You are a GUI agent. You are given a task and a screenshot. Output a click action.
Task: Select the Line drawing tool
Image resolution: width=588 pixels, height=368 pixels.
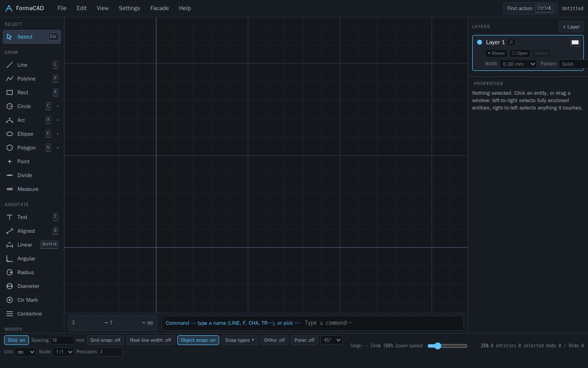(x=32, y=65)
